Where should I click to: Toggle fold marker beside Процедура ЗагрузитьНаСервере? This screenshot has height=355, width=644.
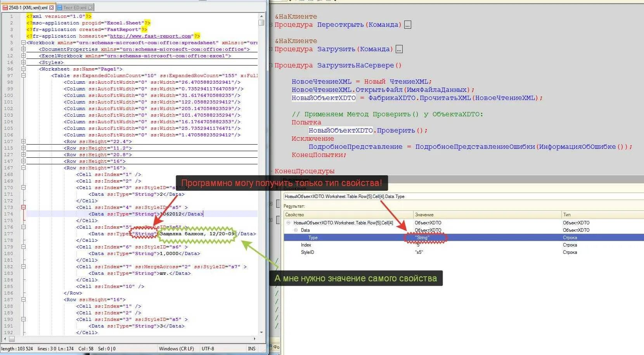(x=271, y=65)
